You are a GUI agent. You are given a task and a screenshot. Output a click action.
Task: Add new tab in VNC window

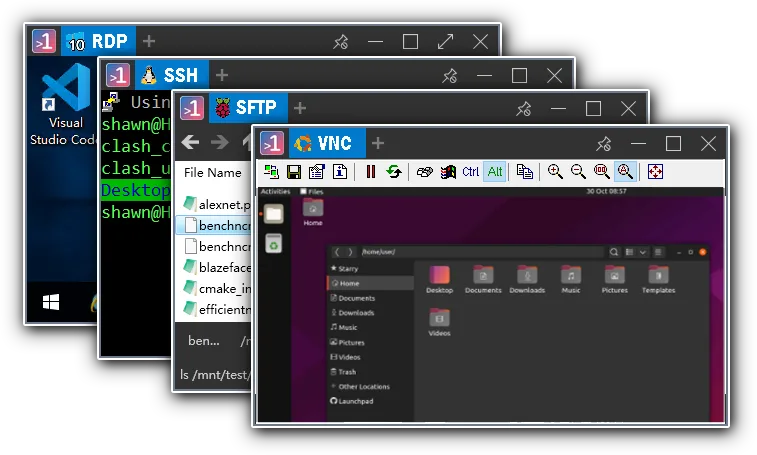[x=378, y=143]
